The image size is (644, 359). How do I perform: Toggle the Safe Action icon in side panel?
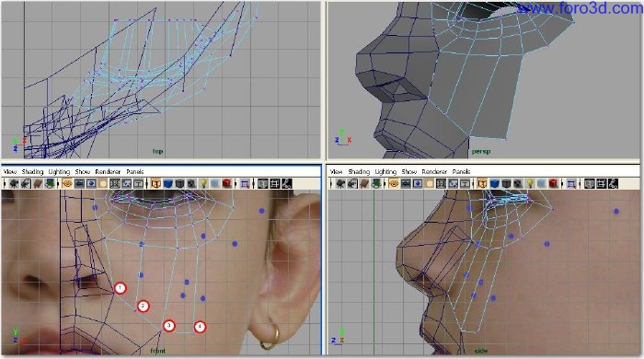pos(453,183)
